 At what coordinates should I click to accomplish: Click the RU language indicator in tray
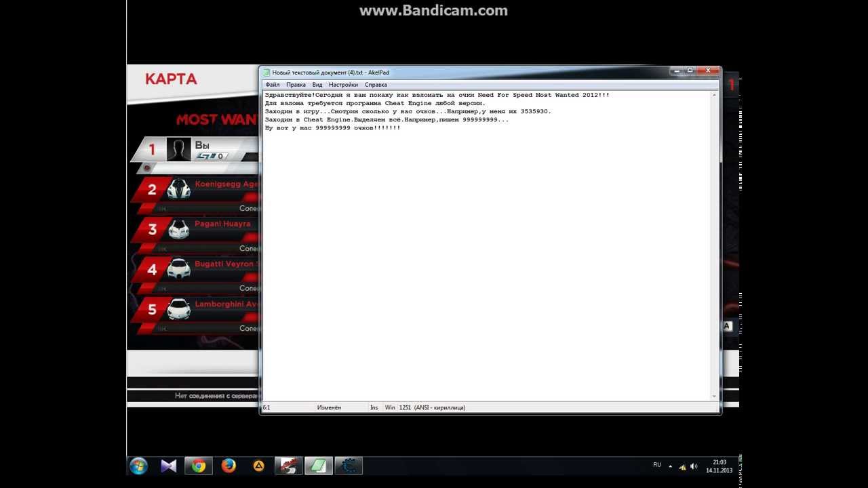[x=657, y=465]
